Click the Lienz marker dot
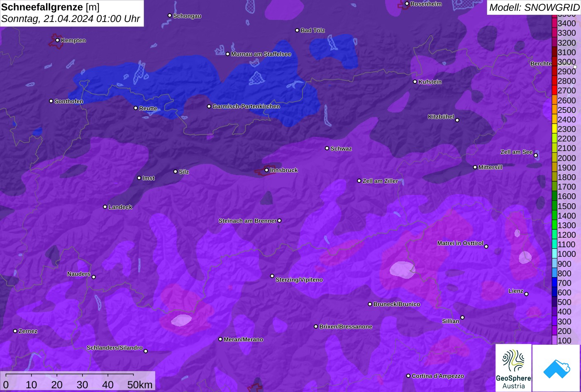The image size is (581, 392). 526,294
